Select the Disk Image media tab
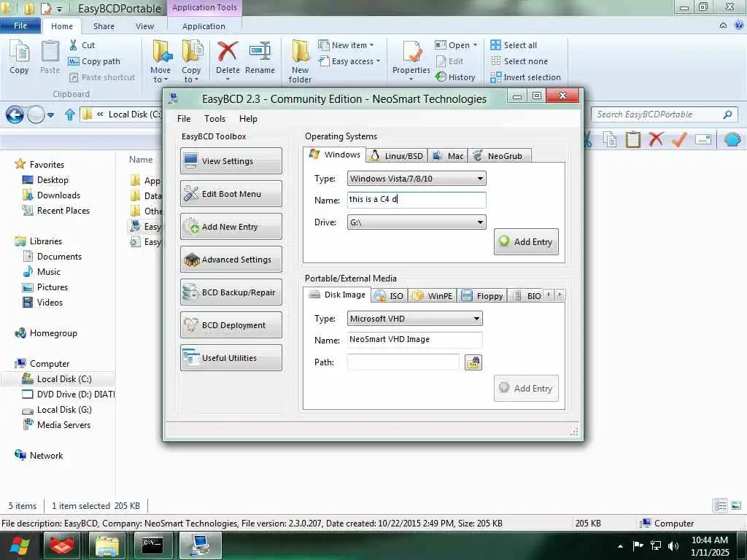Image resolution: width=747 pixels, height=560 pixels. [337, 295]
